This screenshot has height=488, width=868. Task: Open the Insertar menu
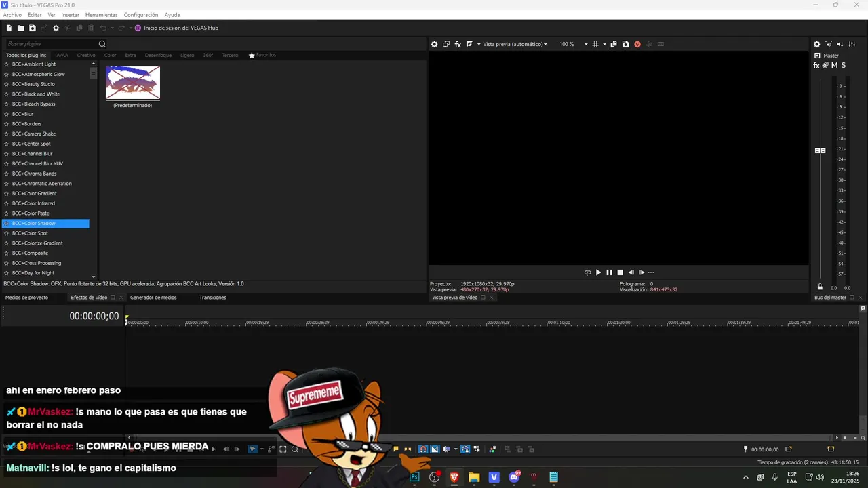pos(70,14)
